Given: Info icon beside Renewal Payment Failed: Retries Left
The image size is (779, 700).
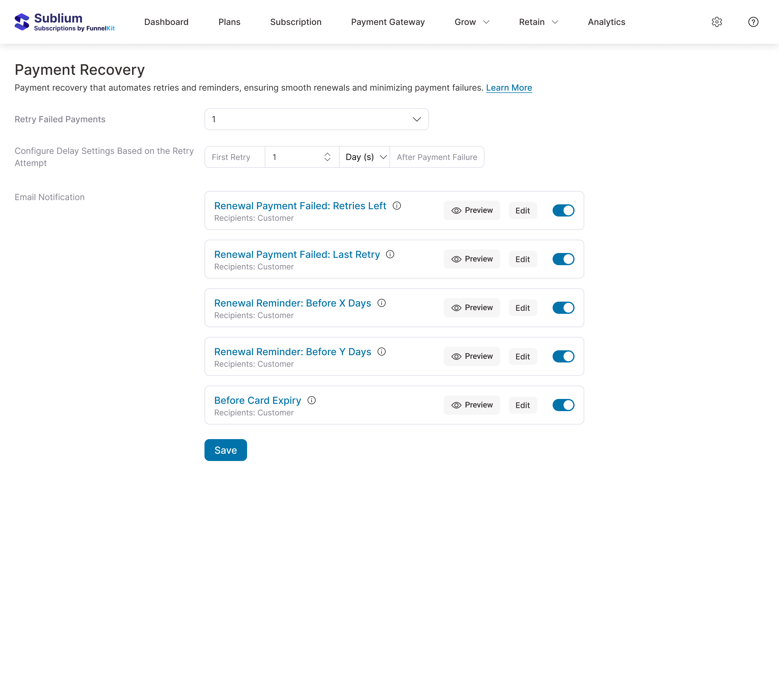Looking at the screenshot, I should (396, 206).
